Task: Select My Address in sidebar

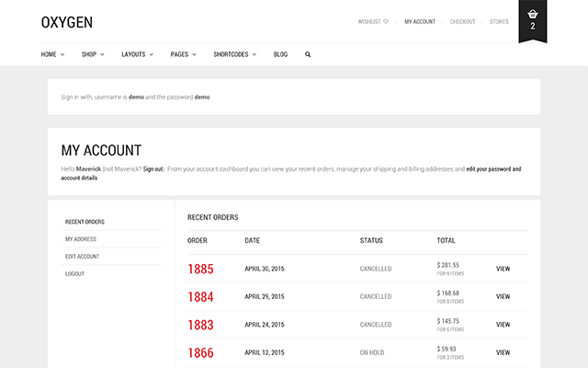Action: [x=81, y=239]
